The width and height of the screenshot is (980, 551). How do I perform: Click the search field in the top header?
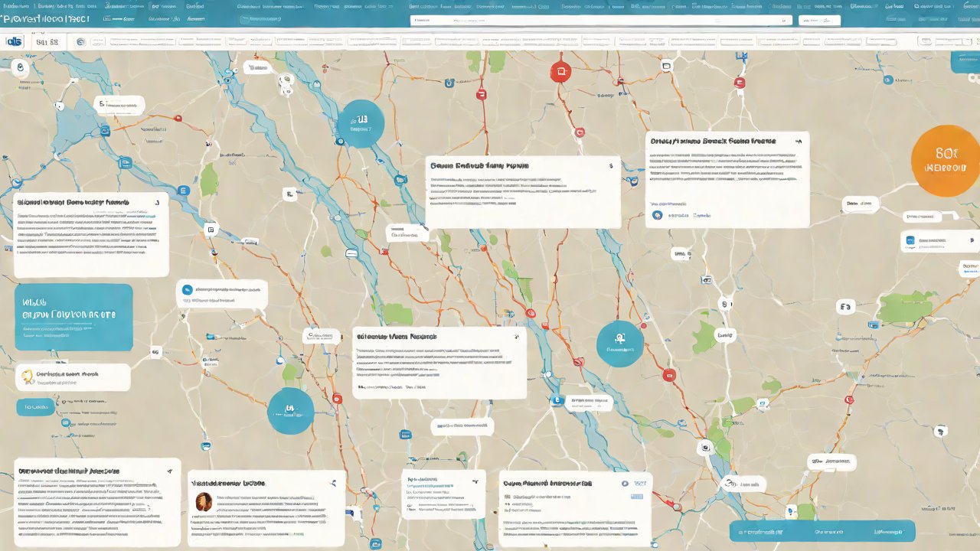click(x=599, y=21)
